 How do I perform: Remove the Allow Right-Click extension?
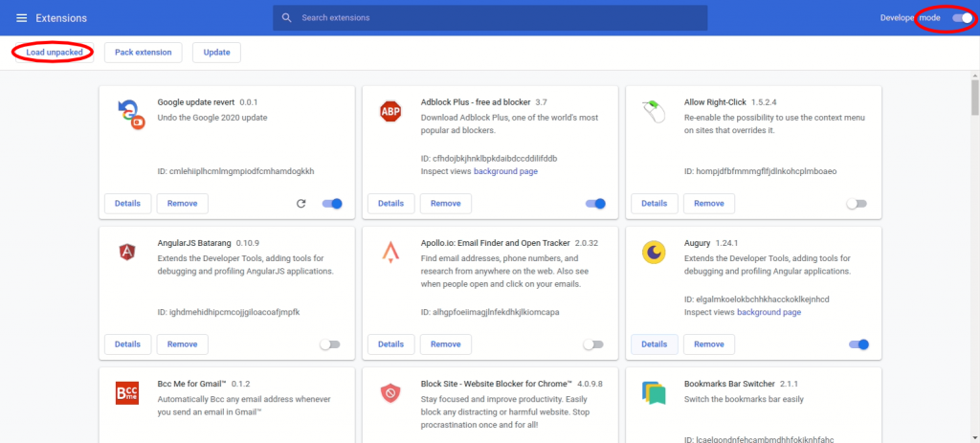click(x=709, y=204)
